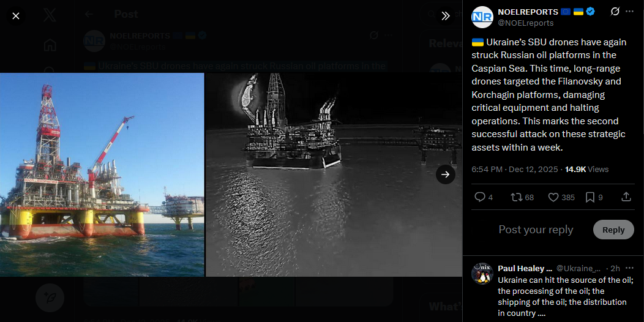Viewport: 644px width, 322px height.
Task: Share the post using the upload icon
Action: click(x=626, y=197)
